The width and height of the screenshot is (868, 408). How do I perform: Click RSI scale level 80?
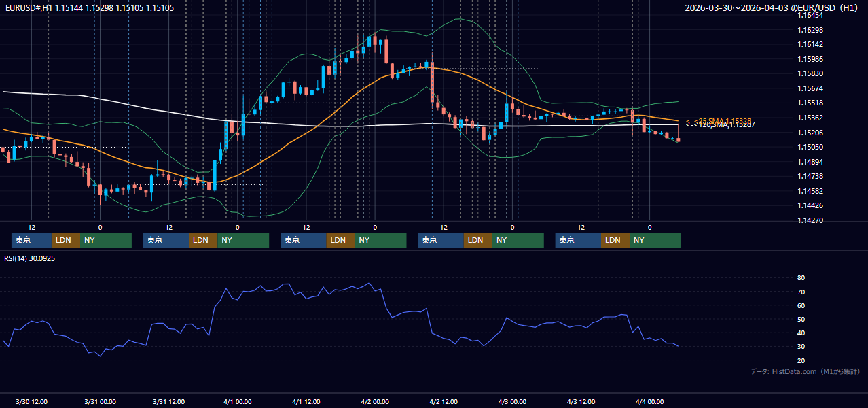[801, 278]
